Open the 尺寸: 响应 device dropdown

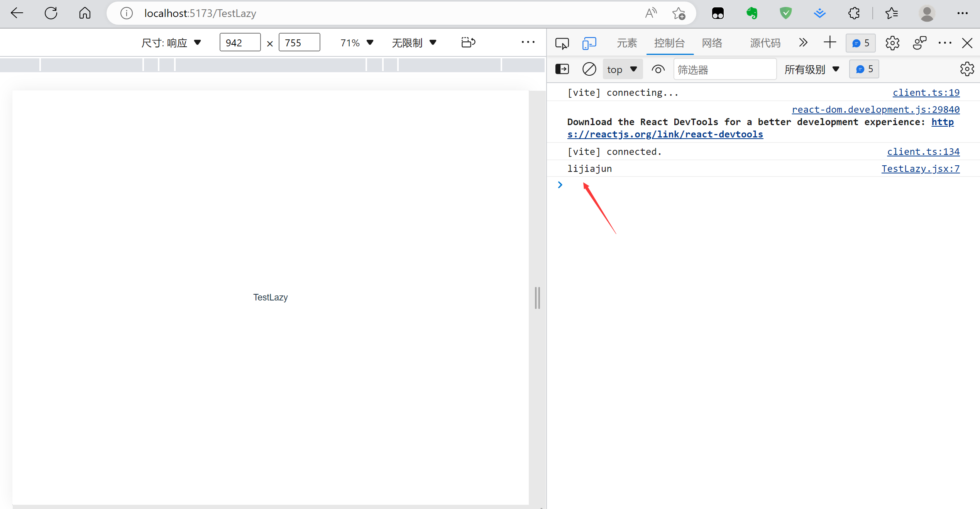point(171,42)
